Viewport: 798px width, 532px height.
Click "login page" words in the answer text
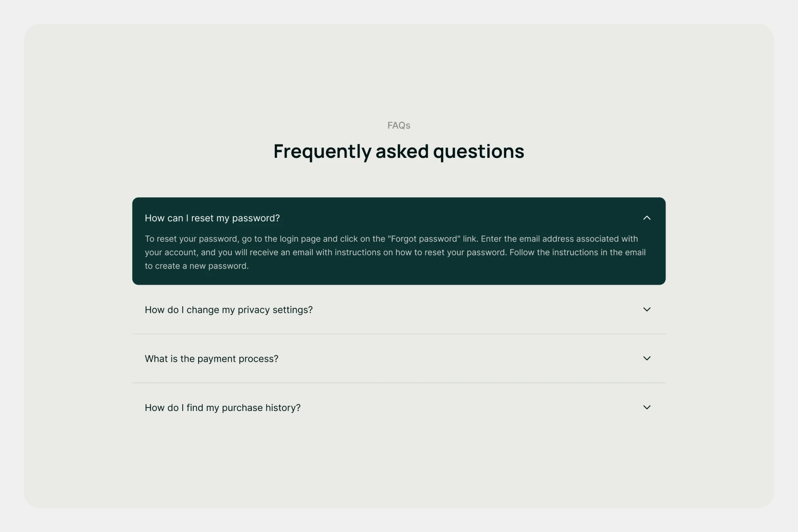300,239
